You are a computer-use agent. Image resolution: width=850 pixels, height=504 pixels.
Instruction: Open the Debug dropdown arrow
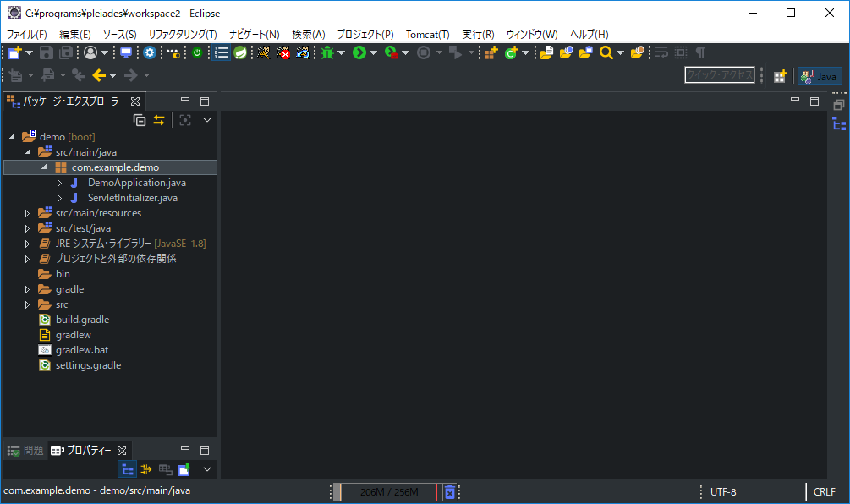(341, 52)
